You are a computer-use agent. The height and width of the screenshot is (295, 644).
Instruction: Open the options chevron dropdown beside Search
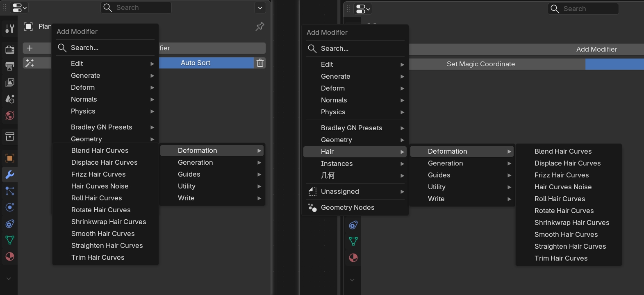(260, 7)
